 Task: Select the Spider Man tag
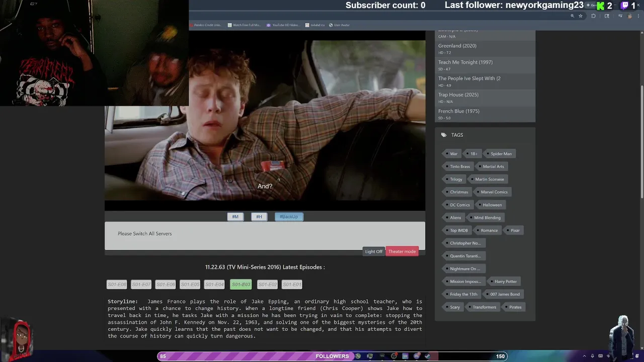(501, 154)
